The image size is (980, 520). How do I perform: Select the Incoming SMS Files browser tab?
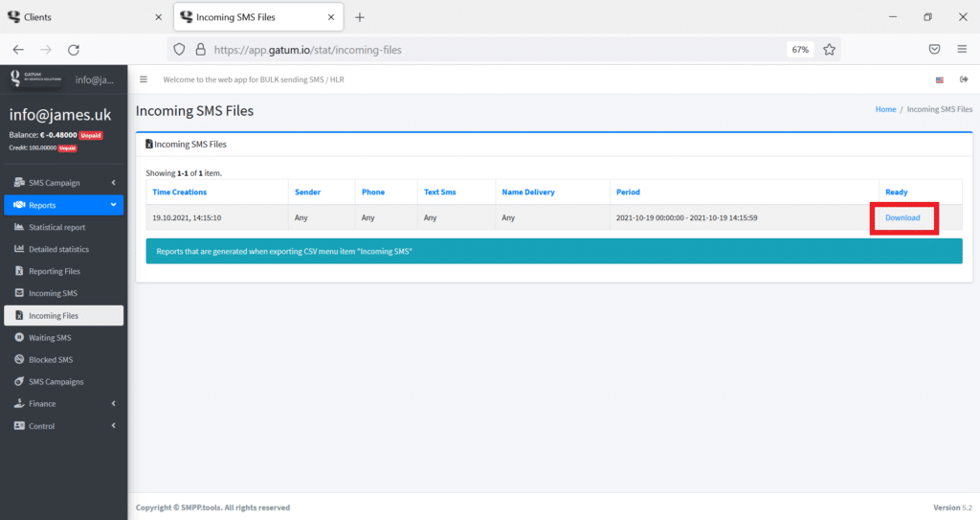click(258, 17)
